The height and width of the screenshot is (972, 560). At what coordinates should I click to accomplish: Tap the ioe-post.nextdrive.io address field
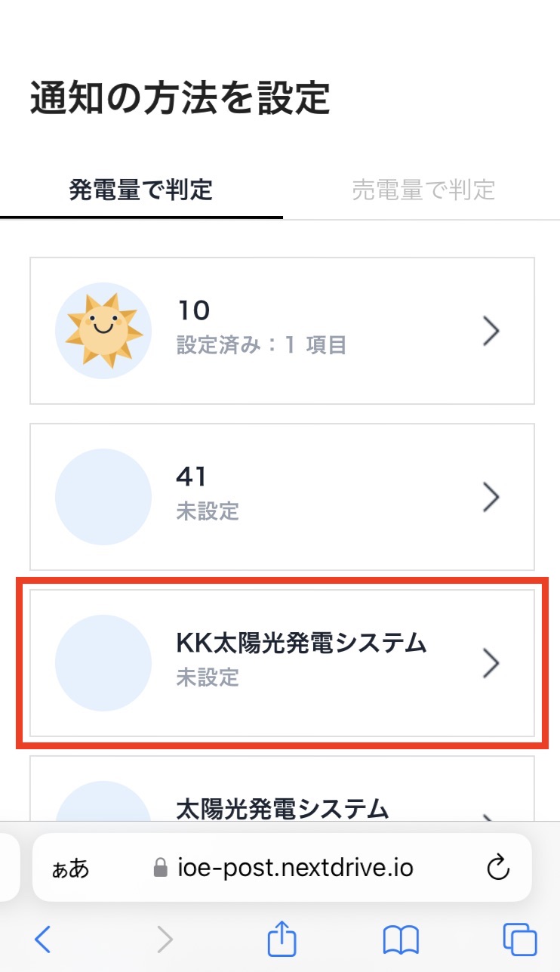tap(294, 869)
